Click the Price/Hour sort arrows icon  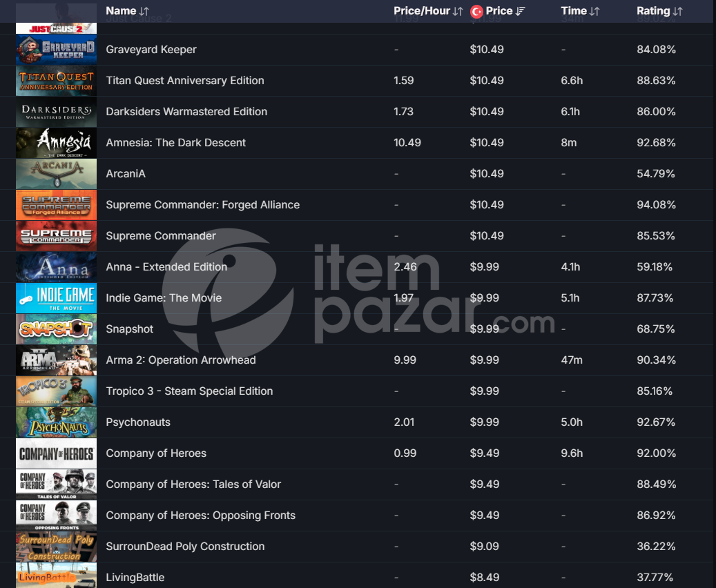458,12
